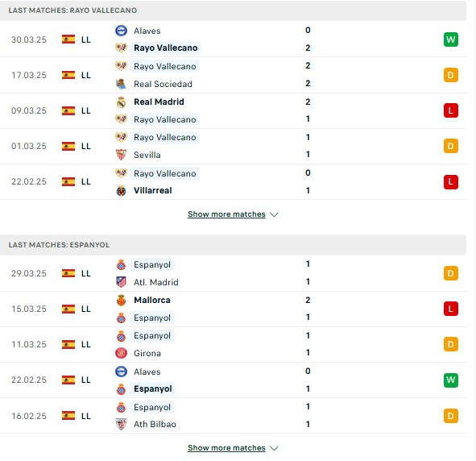Image resolution: width=476 pixels, height=461 pixels.
Task: Click the Sevilla team crest
Action: pyautogui.click(x=121, y=155)
